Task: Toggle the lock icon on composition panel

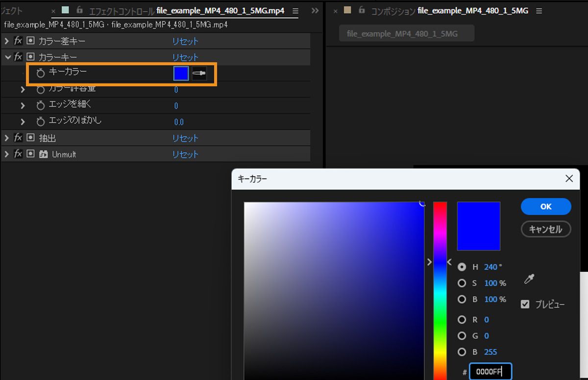Action: 361,10
